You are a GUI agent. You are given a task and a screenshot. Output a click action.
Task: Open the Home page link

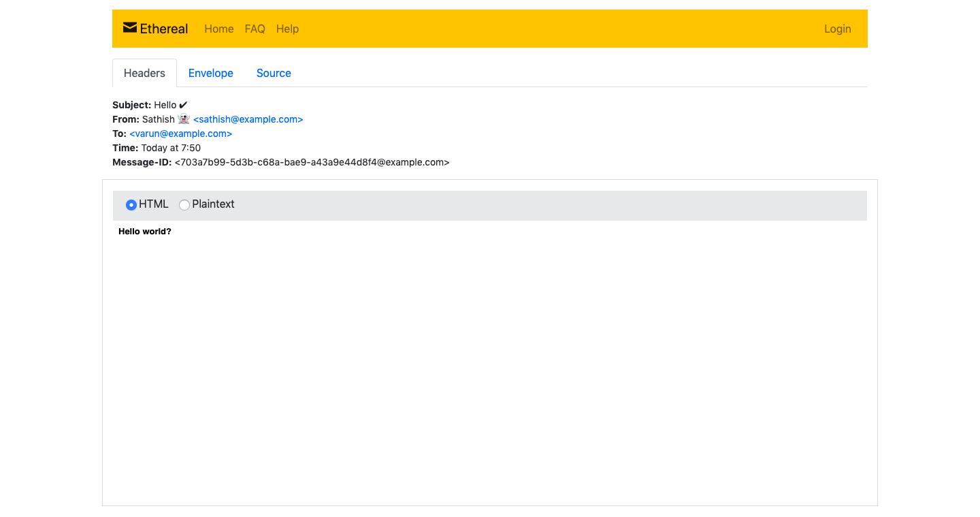pyautogui.click(x=218, y=29)
